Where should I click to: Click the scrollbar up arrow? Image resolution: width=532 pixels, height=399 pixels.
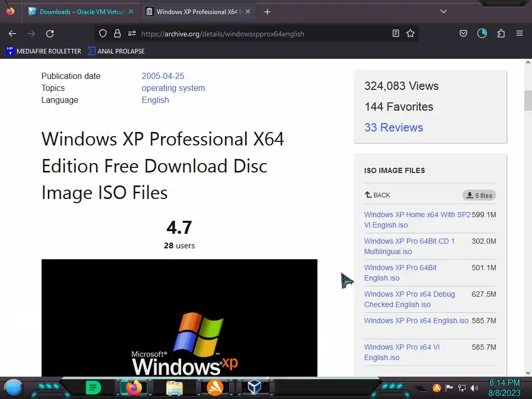[x=528, y=62]
